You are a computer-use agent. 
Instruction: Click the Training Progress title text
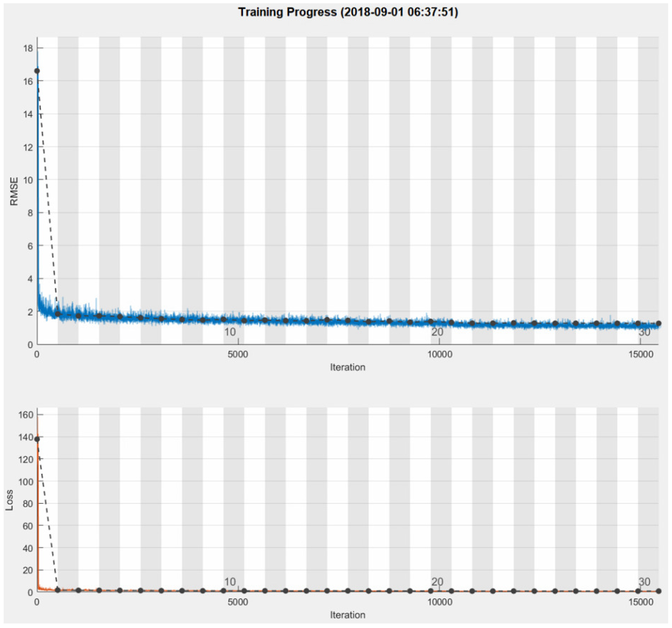(348, 12)
